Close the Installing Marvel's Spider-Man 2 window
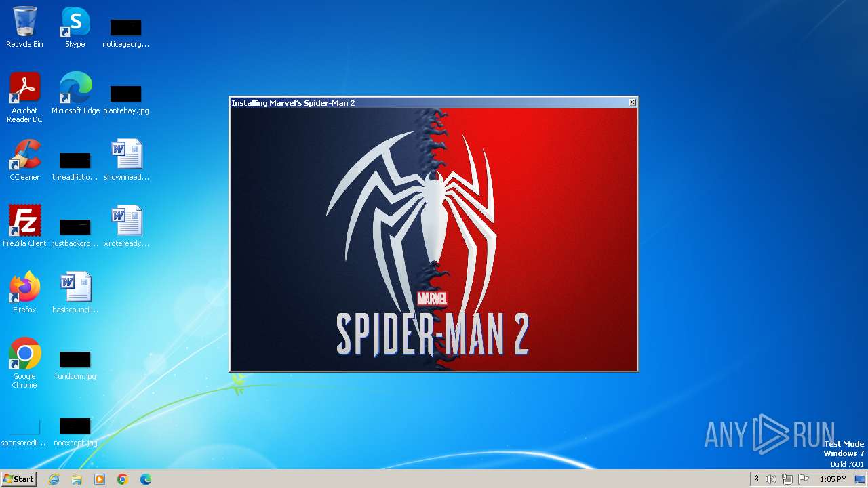868x488 pixels. pyautogui.click(x=632, y=102)
